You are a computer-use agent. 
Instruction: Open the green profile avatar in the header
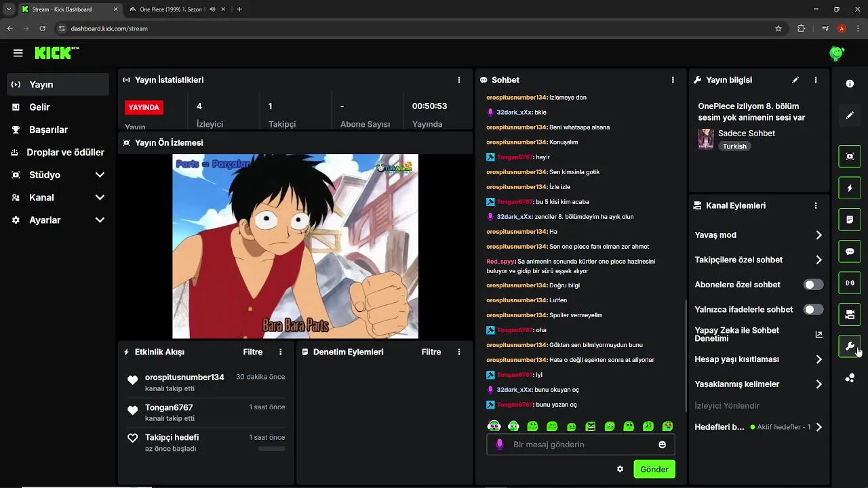(837, 53)
